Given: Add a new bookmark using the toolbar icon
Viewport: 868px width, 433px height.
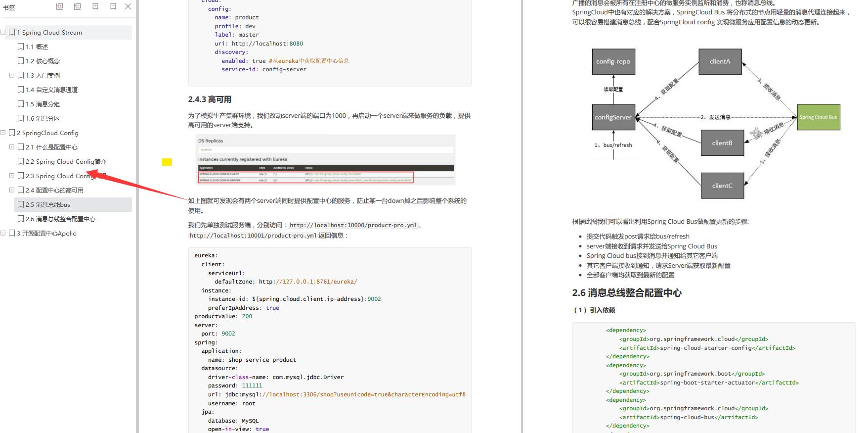Looking at the screenshot, I should [x=95, y=6].
